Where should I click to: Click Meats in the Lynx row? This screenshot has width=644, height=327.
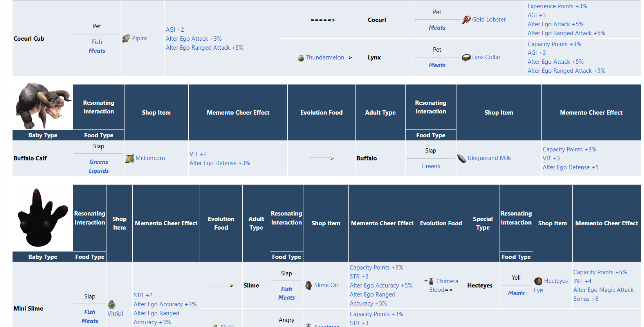coord(437,65)
